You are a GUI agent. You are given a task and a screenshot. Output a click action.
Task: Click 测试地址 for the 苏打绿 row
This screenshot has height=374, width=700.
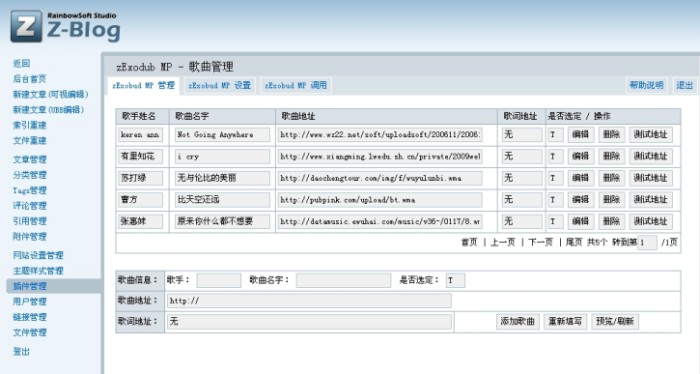point(651,178)
